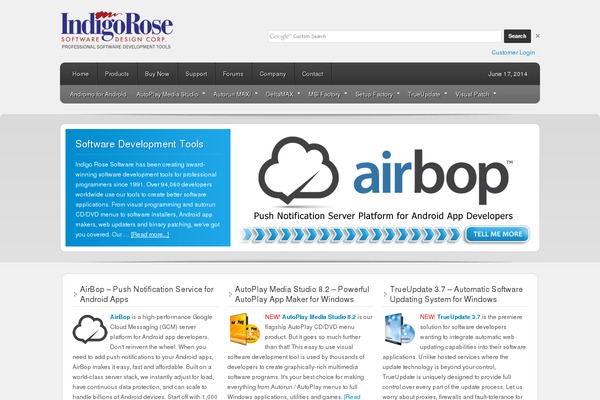
Task: Click the TELL ME MORE button
Action: (497, 234)
